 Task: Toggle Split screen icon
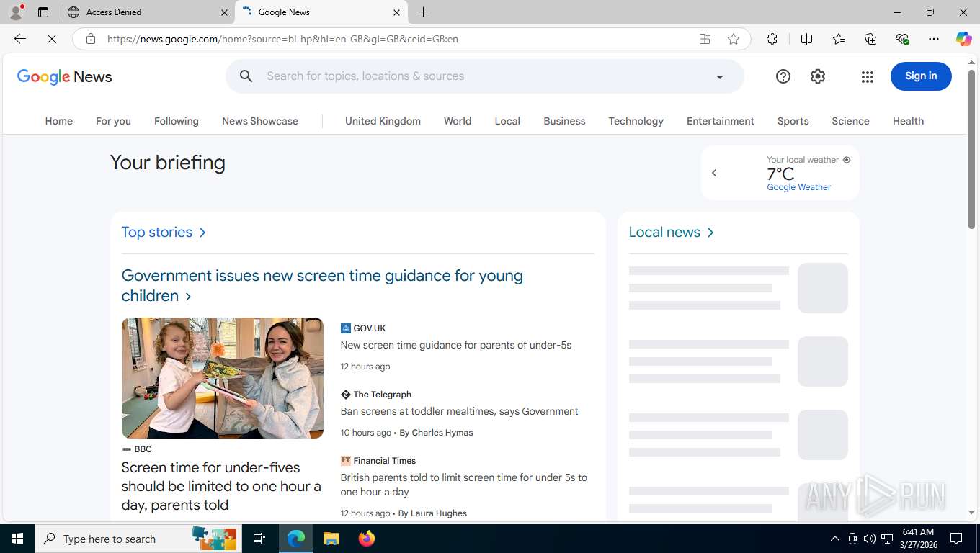(x=807, y=39)
